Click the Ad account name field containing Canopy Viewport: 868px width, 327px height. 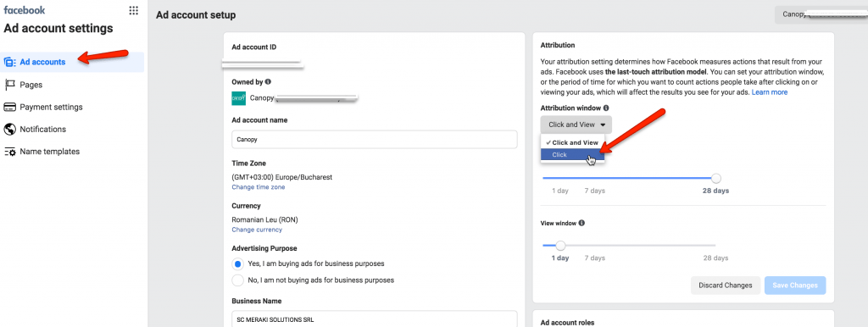point(374,140)
